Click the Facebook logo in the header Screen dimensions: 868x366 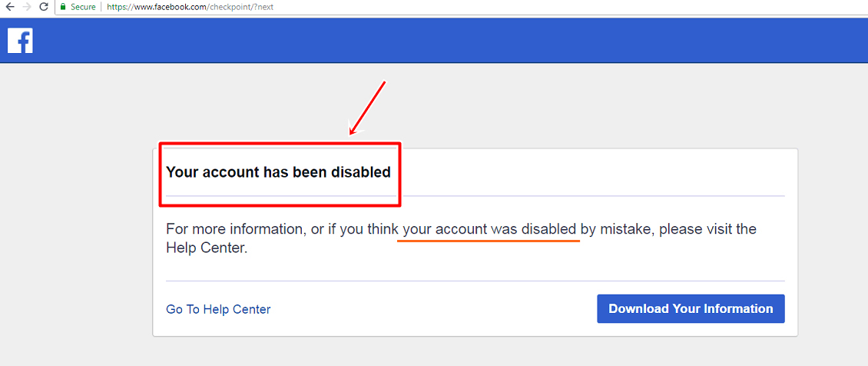(20, 40)
